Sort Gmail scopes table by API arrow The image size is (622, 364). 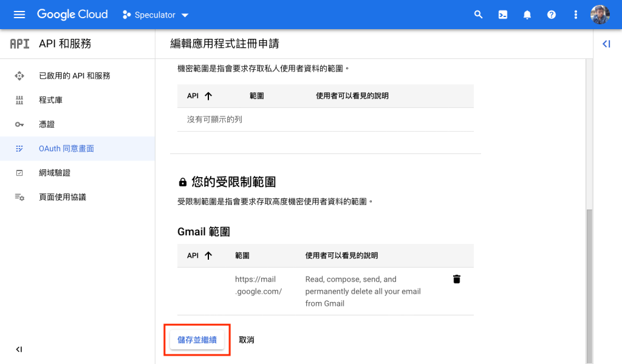(x=208, y=255)
